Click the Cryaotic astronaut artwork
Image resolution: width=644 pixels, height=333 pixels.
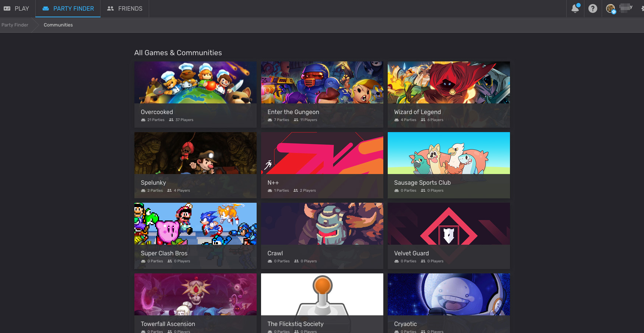[x=449, y=294]
